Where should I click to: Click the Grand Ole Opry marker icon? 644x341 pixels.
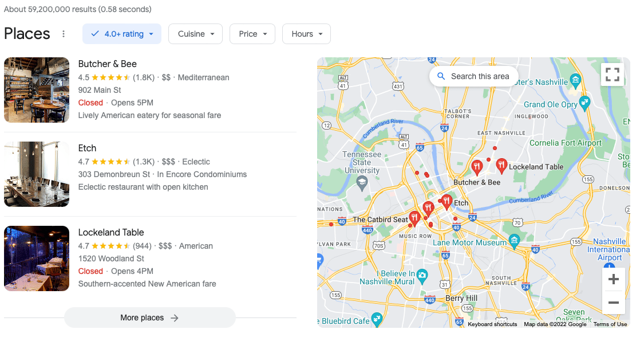click(584, 103)
